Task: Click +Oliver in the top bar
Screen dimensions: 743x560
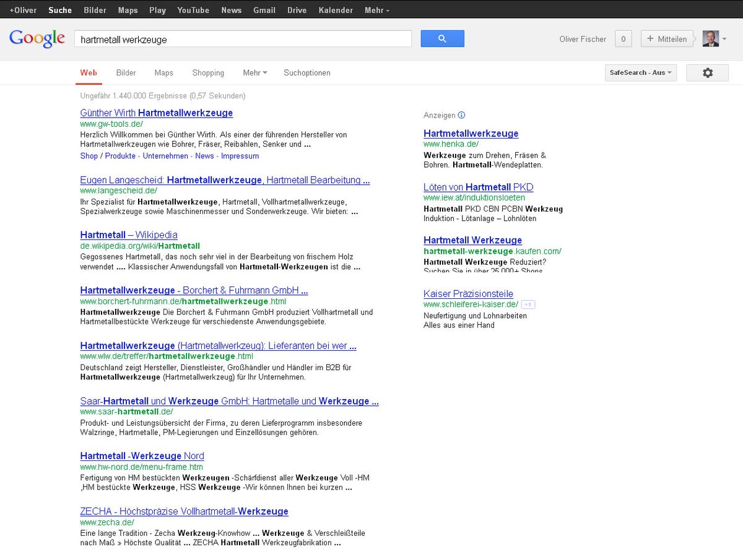Action: (23, 10)
